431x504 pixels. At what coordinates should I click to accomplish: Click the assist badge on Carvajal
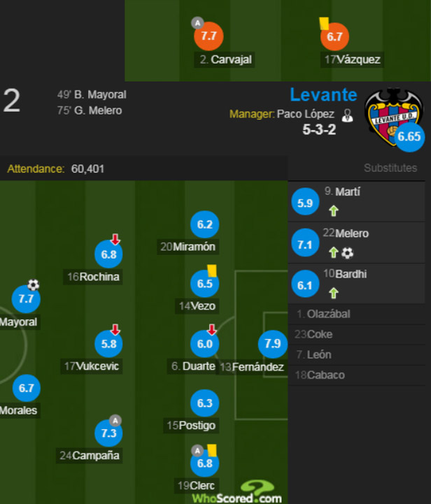click(x=197, y=23)
